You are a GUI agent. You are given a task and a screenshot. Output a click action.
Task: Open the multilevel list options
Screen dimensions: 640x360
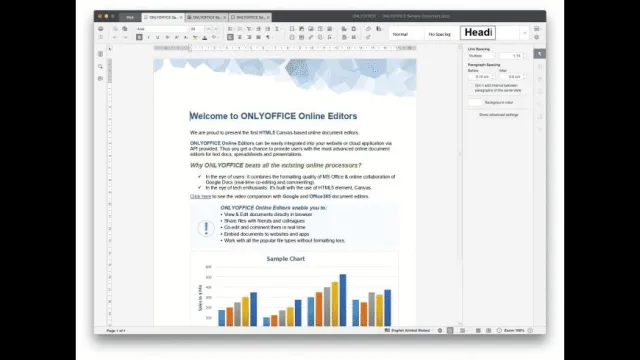(249, 29)
